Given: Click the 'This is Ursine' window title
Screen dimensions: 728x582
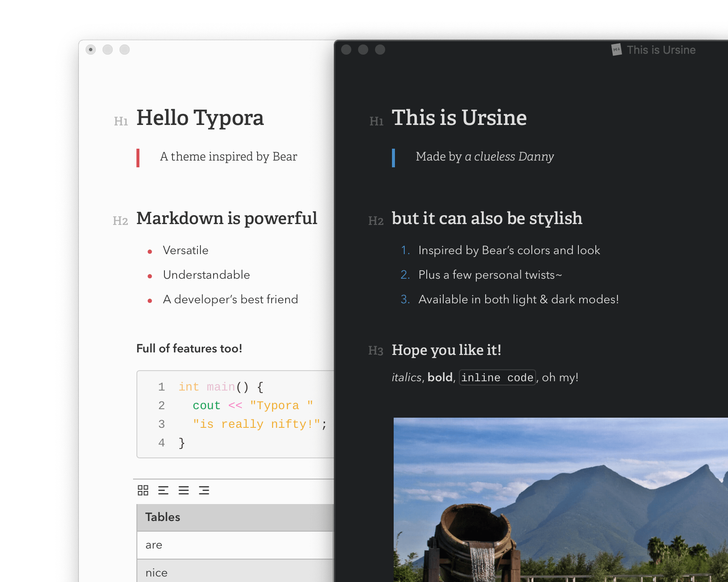Looking at the screenshot, I should tap(661, 50).
